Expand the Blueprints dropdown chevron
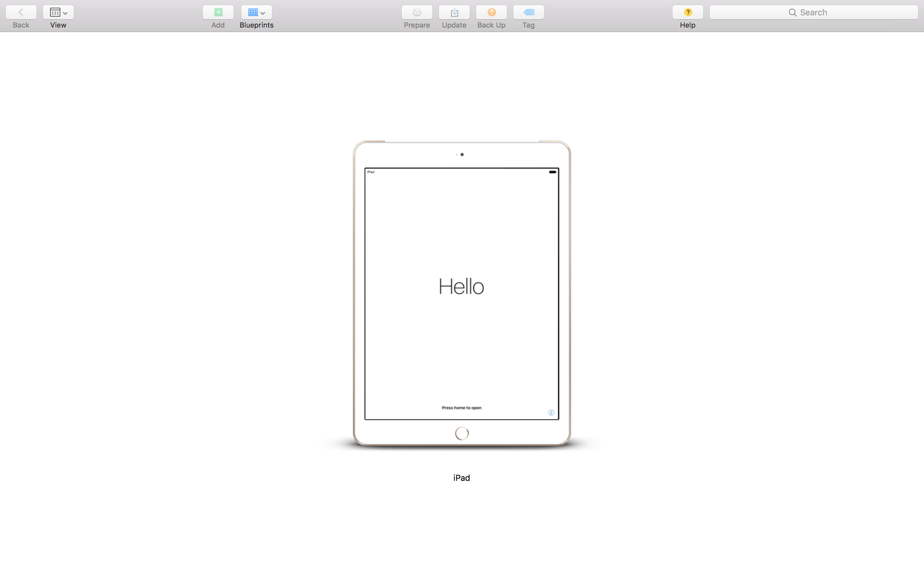This screenshot has width=924, height=577. click(x=263, y=13)
